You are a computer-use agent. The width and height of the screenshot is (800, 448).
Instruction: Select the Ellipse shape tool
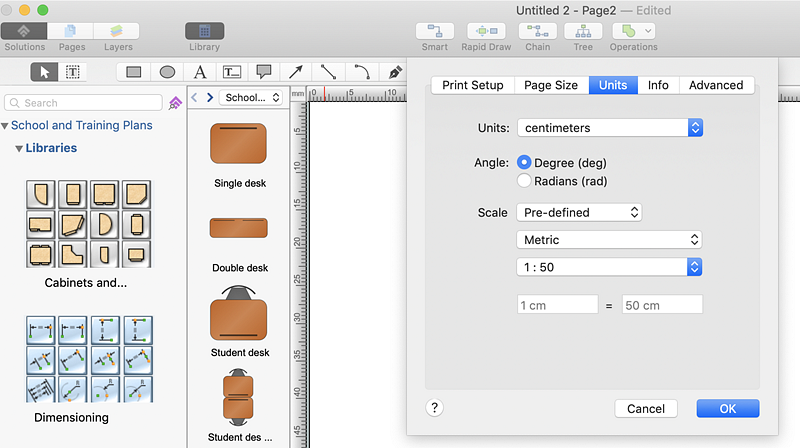click(167, 72)
